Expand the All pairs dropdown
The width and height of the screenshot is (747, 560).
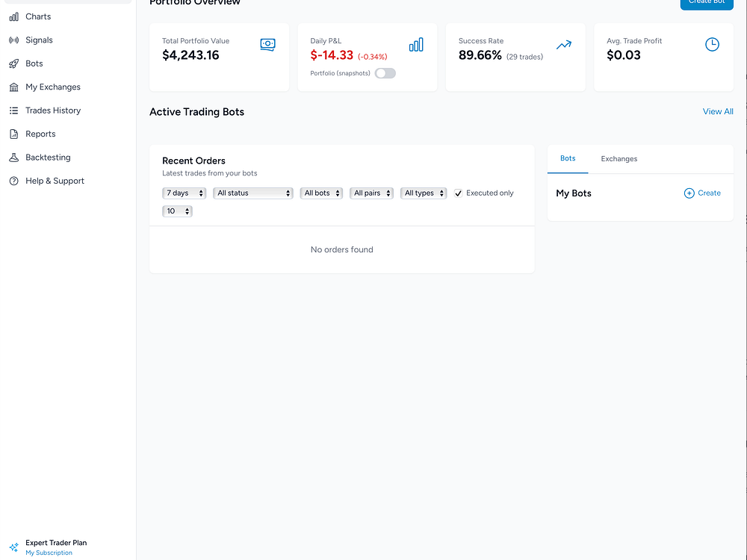(371, 193)
